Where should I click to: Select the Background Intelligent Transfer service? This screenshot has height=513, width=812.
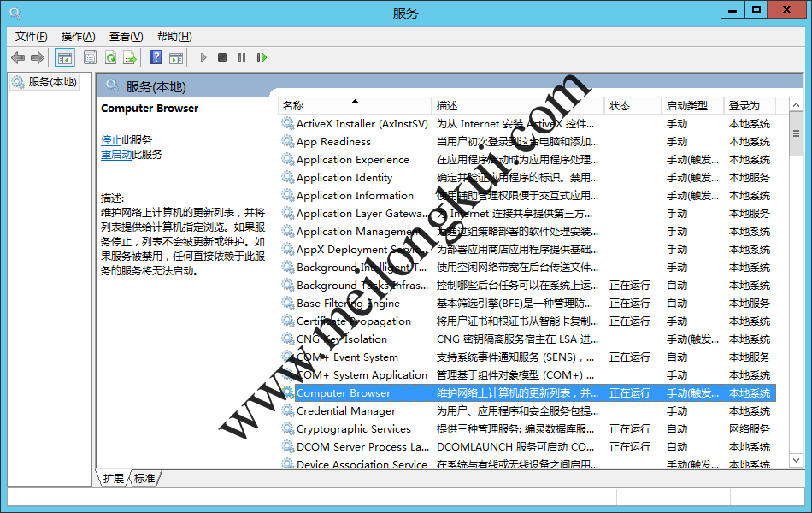click(x=362, y=268)
